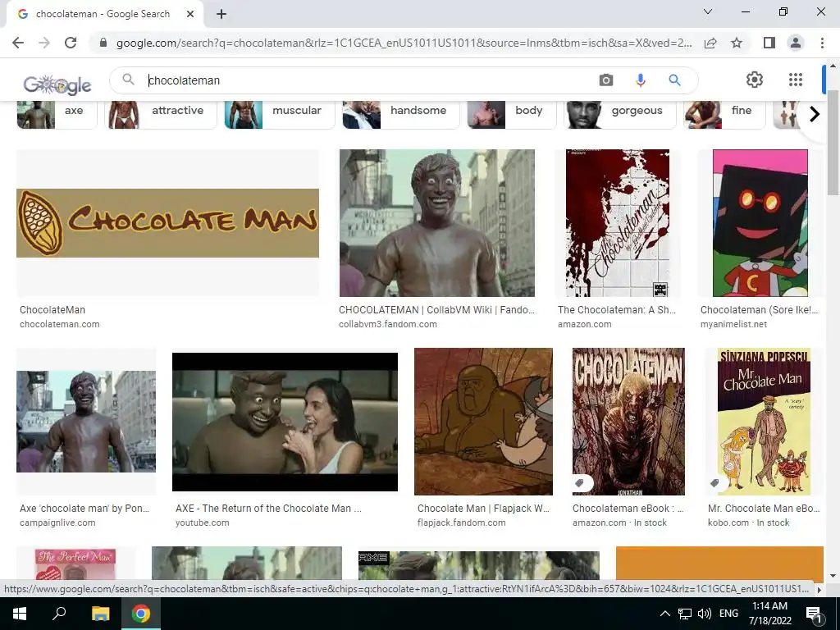Start voice search microphone
Image resolution: width=840 pixels, height=630 pixels.
[x=640, y=80]
